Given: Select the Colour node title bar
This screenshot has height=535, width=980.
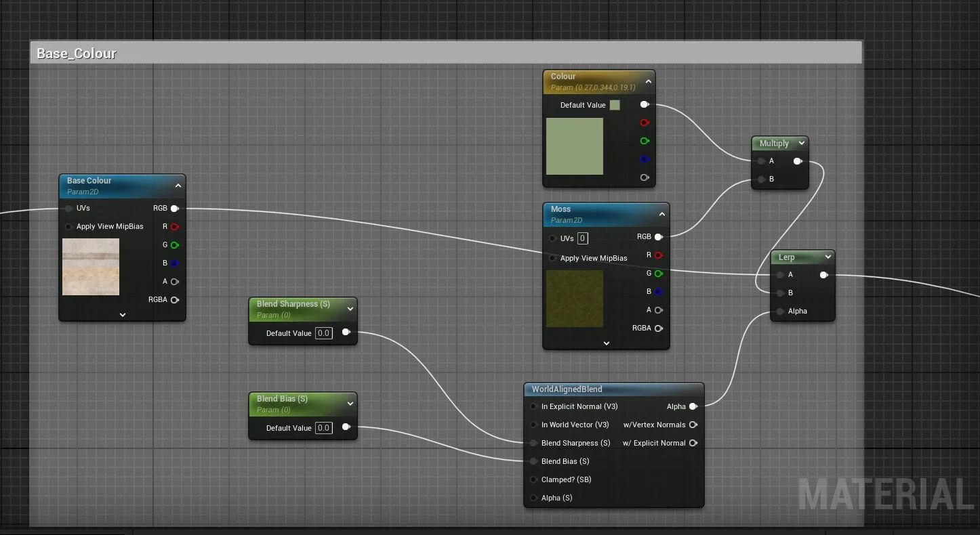Looking at the screenshot, I should 599,81.
